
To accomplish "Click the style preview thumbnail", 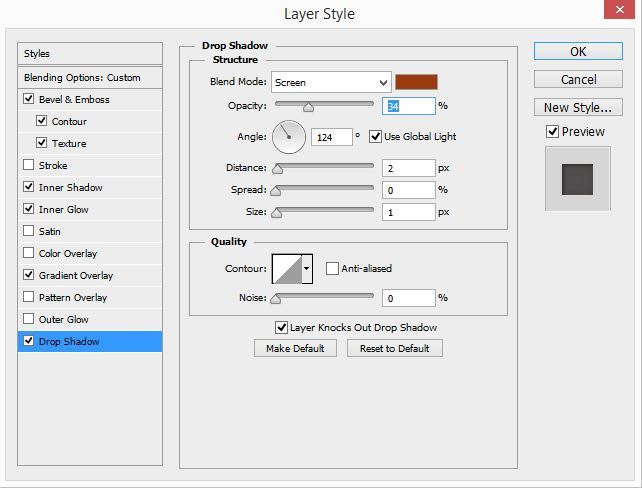I will 577,179.
